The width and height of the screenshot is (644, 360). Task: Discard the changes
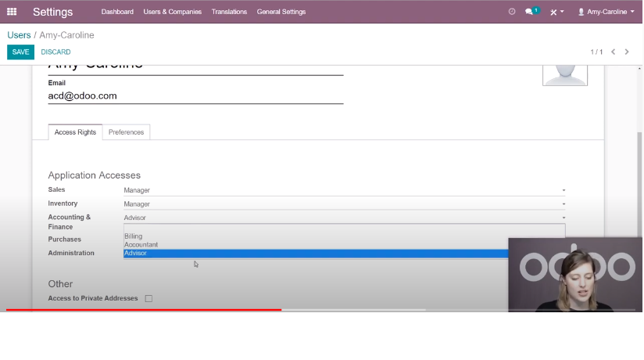pos(55,52)
